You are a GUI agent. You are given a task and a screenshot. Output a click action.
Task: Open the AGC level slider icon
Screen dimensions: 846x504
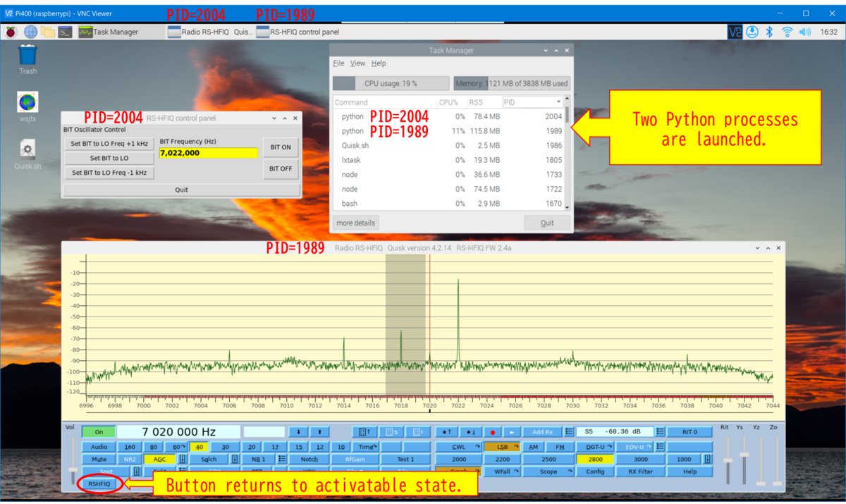coord(182,459)
